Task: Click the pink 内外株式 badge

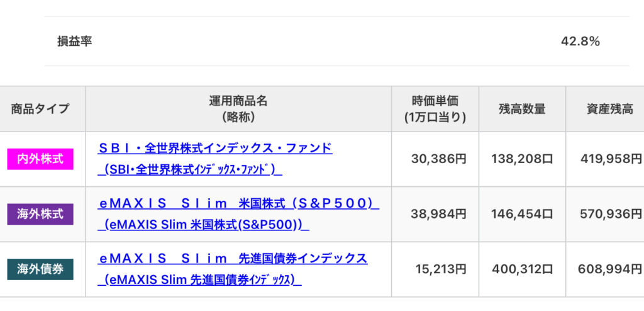Action: coord(40,159)
